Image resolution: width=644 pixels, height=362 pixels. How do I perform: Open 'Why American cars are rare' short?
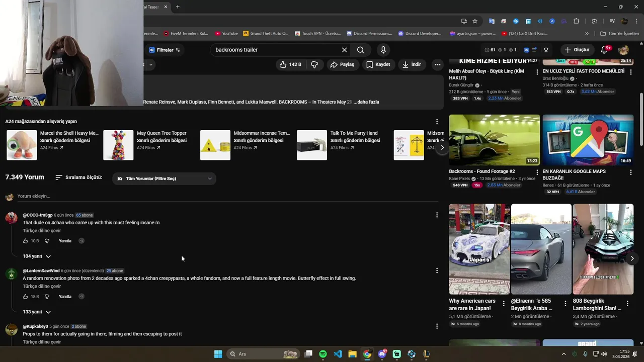(479, 249)
